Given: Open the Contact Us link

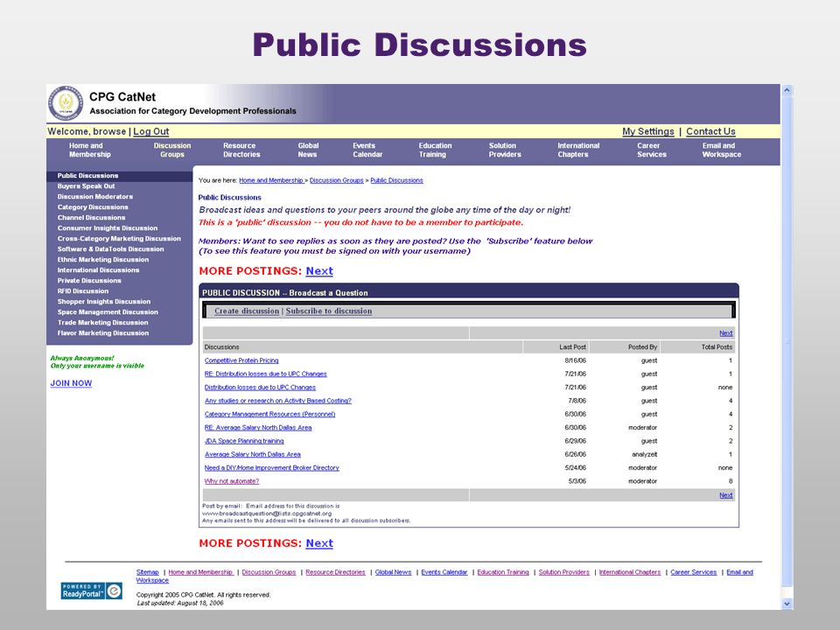Looking at the screenshot, I should pyautogui.click(x=710, y=131).
